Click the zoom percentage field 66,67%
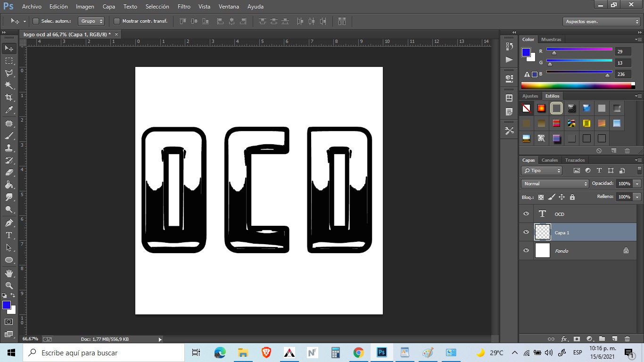The image size is (644, 362). [x=30, y=339]
